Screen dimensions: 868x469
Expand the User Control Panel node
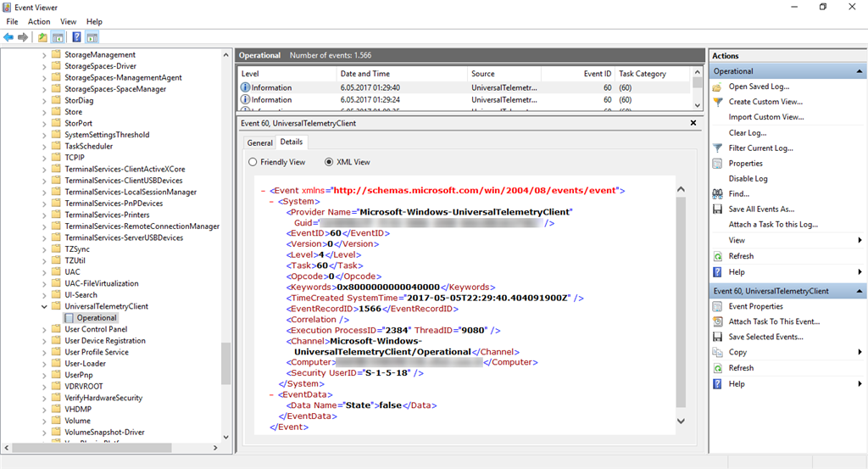coord(44,329)
